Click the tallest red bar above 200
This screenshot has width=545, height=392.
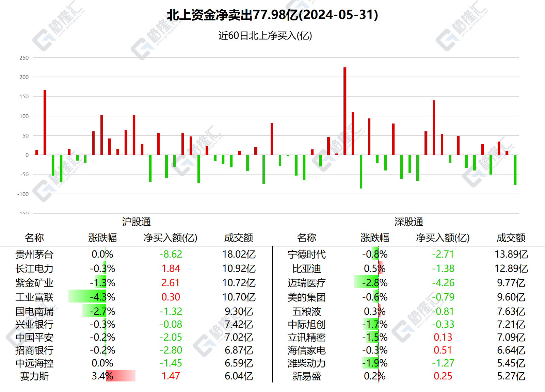(x=345, y=111)
